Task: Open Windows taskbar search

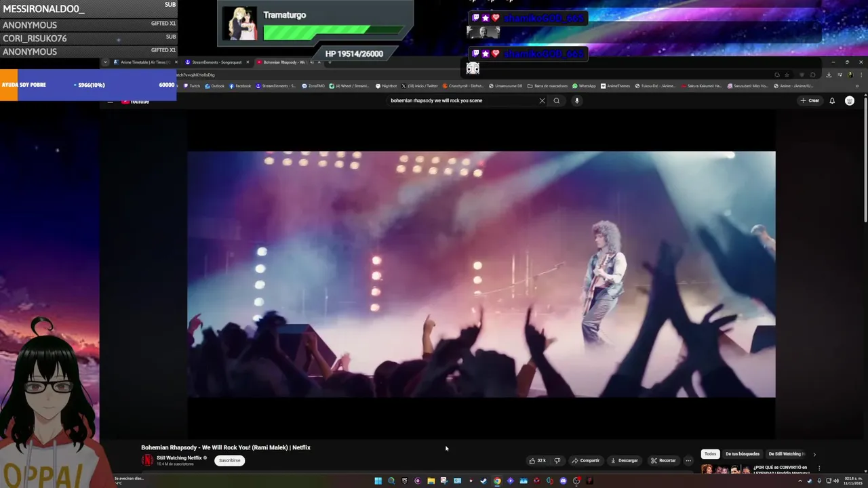Action: tap(391, 481)
